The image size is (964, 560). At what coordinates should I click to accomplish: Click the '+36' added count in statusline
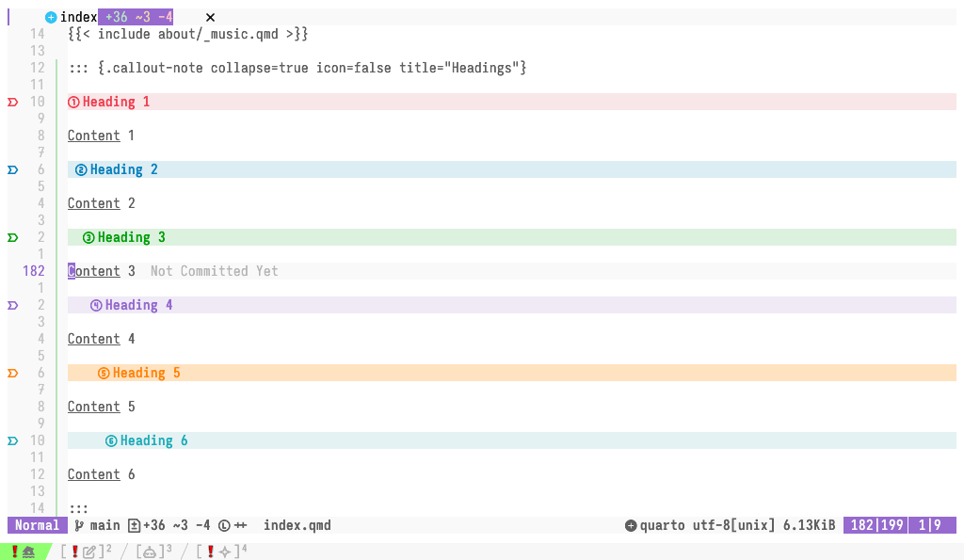tap(153, 525)
